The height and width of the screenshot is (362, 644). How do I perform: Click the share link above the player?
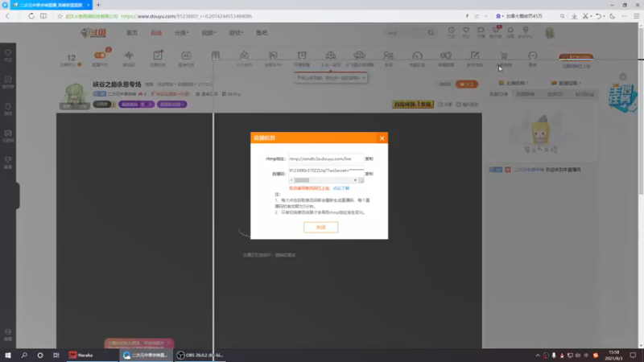(x=445, y=105)
